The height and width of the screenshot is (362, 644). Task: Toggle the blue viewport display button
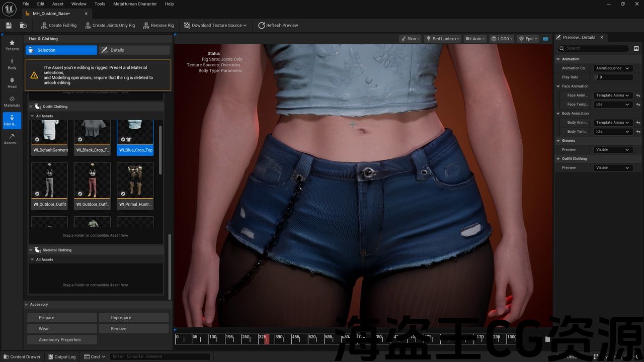tap(545, 39)
